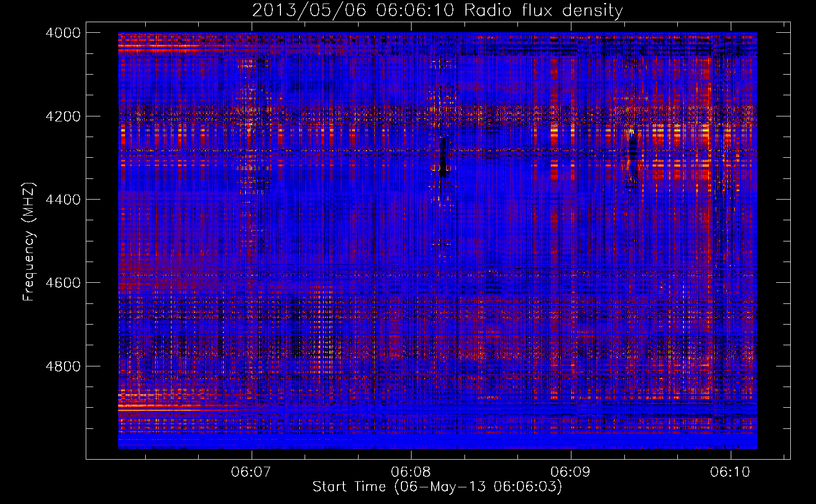Click the dark dropout just after 06:08
Viewport: 816px width, 504px height.
444,156
